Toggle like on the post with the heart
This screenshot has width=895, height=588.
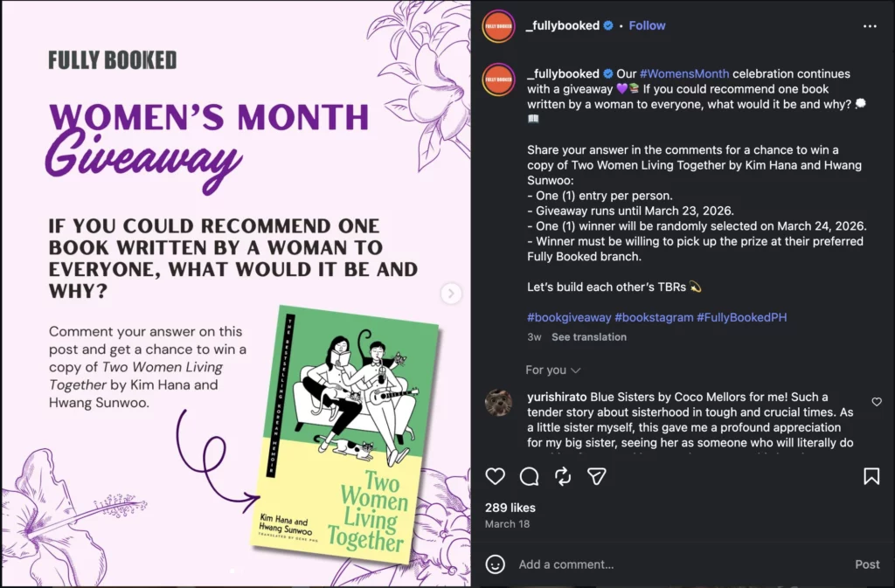pyautogui.click(x=495, y=476)
